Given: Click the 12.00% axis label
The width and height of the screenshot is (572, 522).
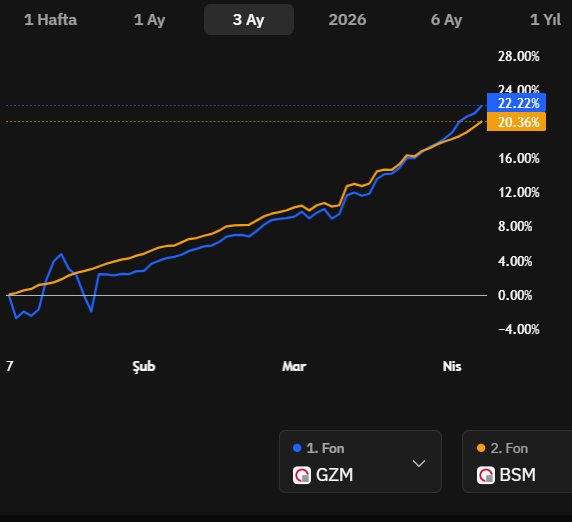Looking at the screenshot, I should [519, 192].
